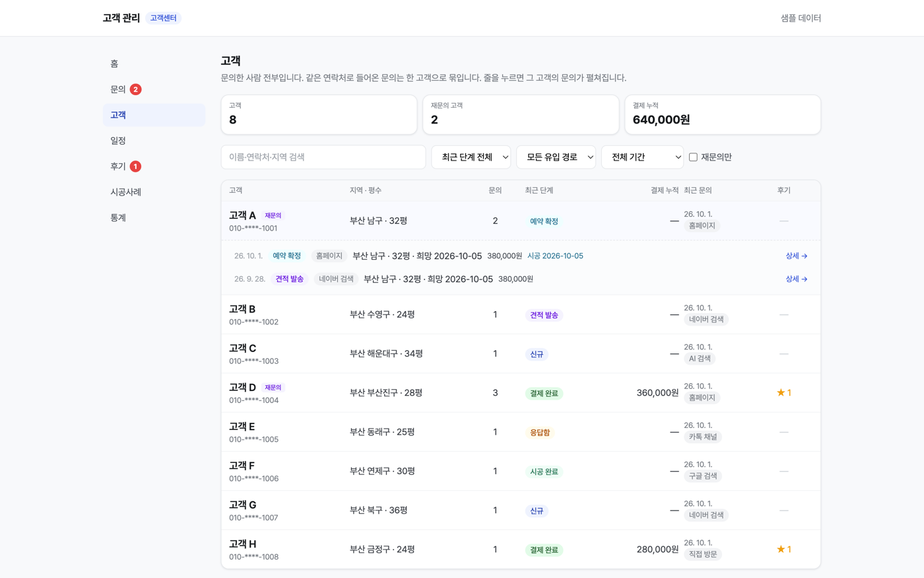The image size is (924, 578).
Task: Click the red badge next to 문의
Action: [135, 89]
